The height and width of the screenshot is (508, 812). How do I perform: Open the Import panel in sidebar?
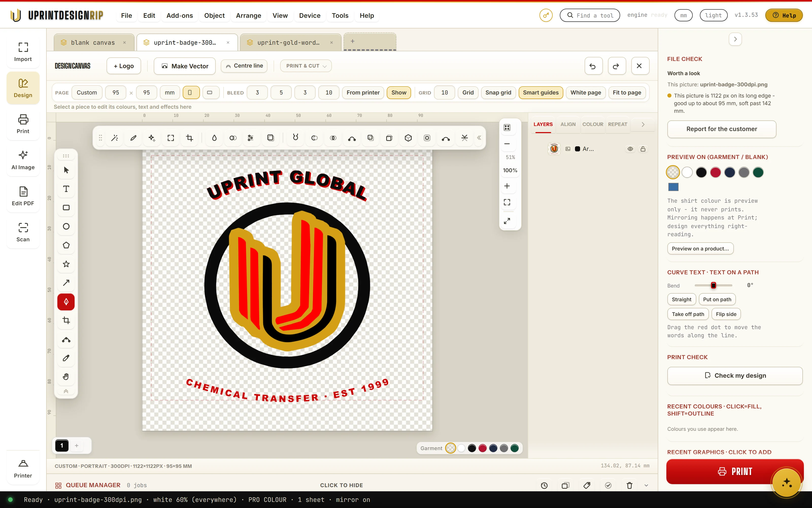pyautogui.click(x=23, y=52)
